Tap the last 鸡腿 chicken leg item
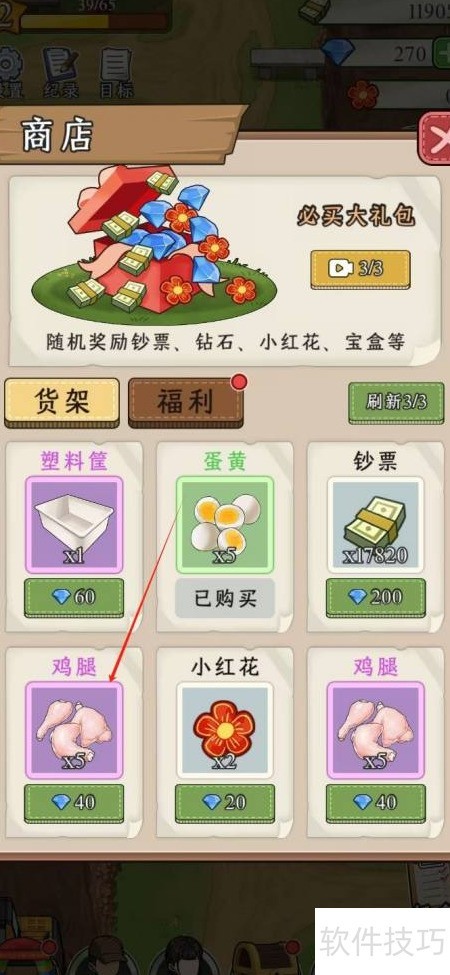This screenshot has width=450, height=975. [376, 730]
